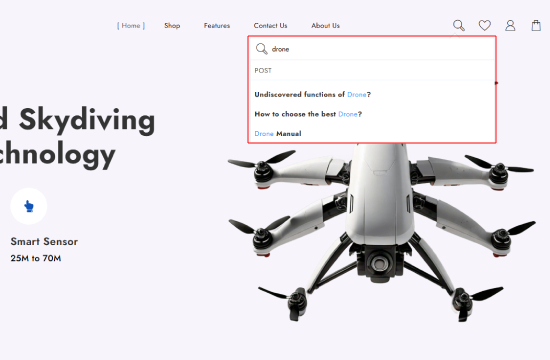The image size is (550, 360).
Task: Navigate to the About Us page
Action: [x=326, y=26]
